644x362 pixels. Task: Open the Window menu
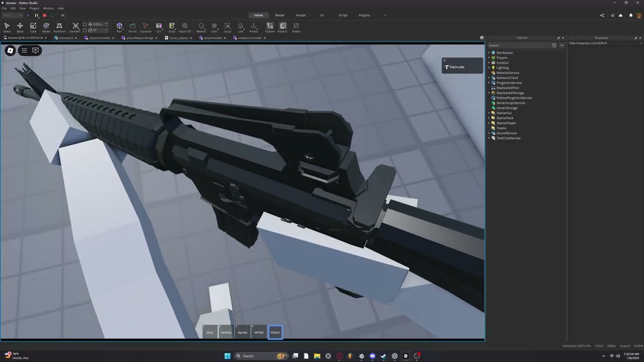pos(48,9)
